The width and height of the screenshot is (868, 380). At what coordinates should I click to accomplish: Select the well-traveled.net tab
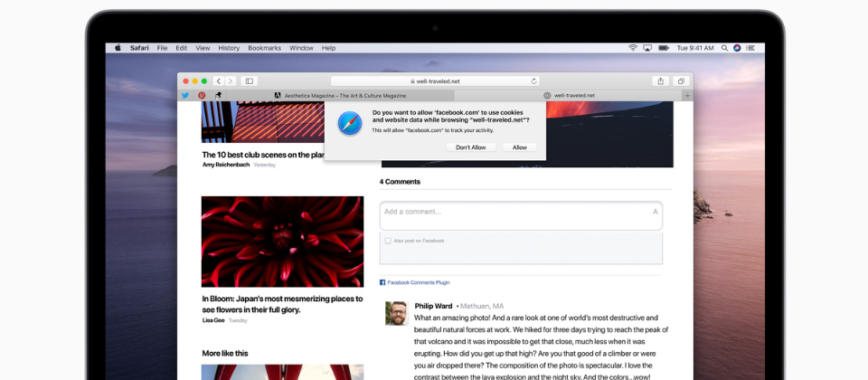click(x=569, y=95)
